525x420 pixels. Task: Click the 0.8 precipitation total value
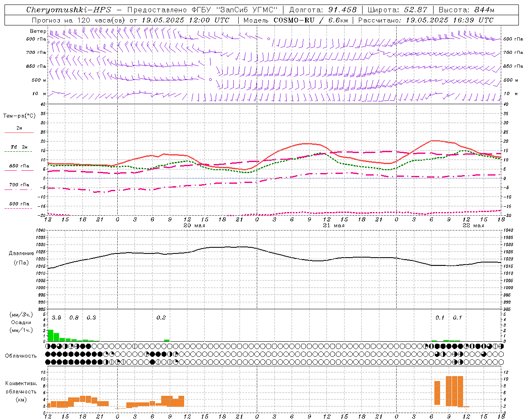pyautogui.click(x=74, y=318)
